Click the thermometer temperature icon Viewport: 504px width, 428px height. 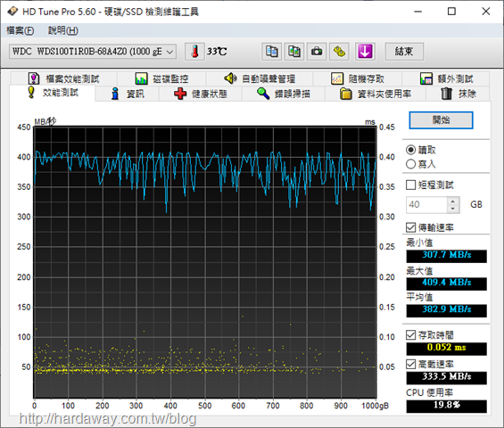pos(194,52)
